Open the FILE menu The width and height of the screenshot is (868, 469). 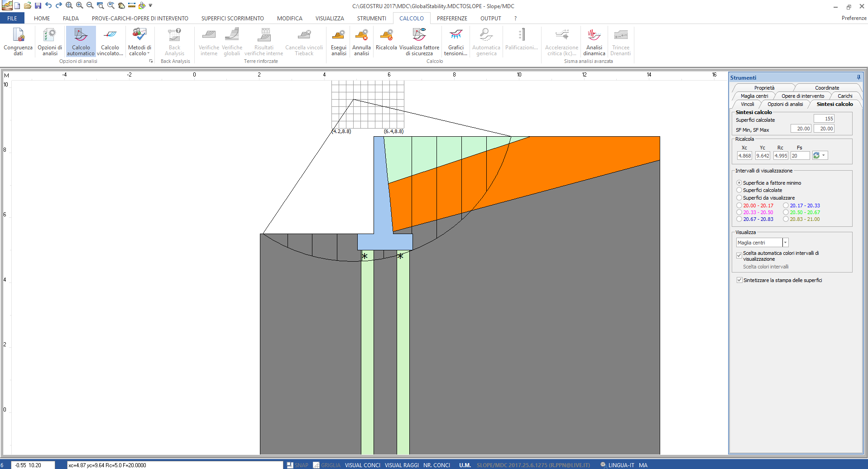click(x=12, y=18)
